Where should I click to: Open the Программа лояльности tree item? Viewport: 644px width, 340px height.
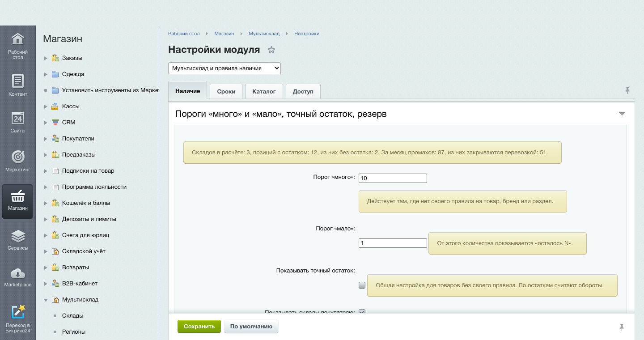pos(94,187)
